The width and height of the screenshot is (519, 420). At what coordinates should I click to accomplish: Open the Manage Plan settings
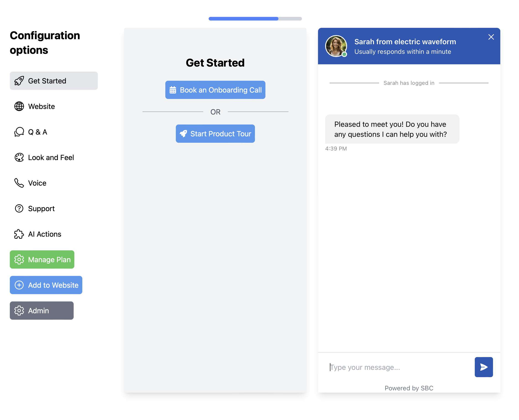42,260
